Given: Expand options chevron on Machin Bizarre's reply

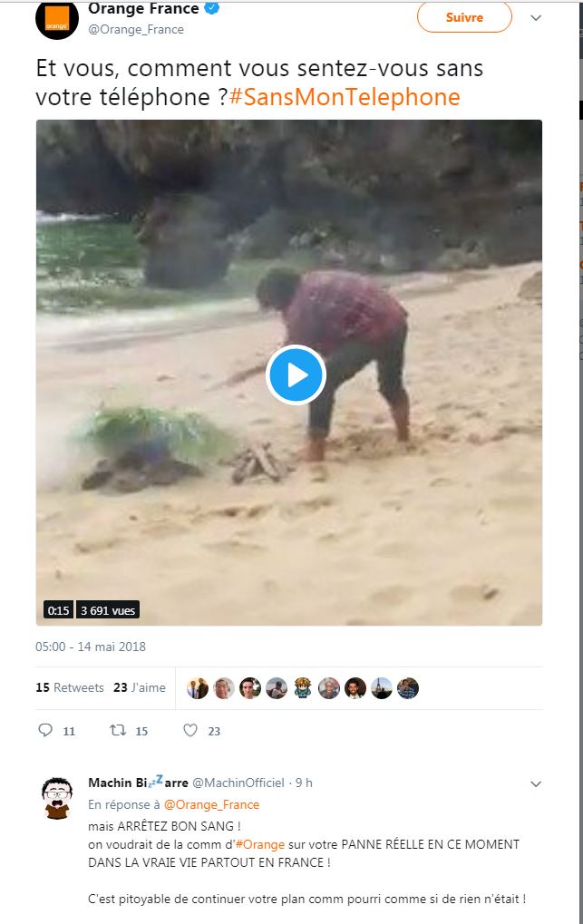Looking at the screenshot, I should tap(536, 783).
